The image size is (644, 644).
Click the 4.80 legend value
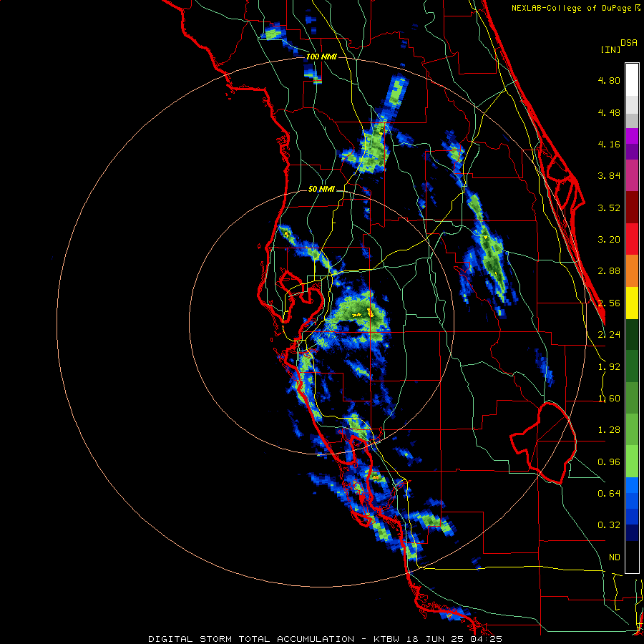[609, 80]
